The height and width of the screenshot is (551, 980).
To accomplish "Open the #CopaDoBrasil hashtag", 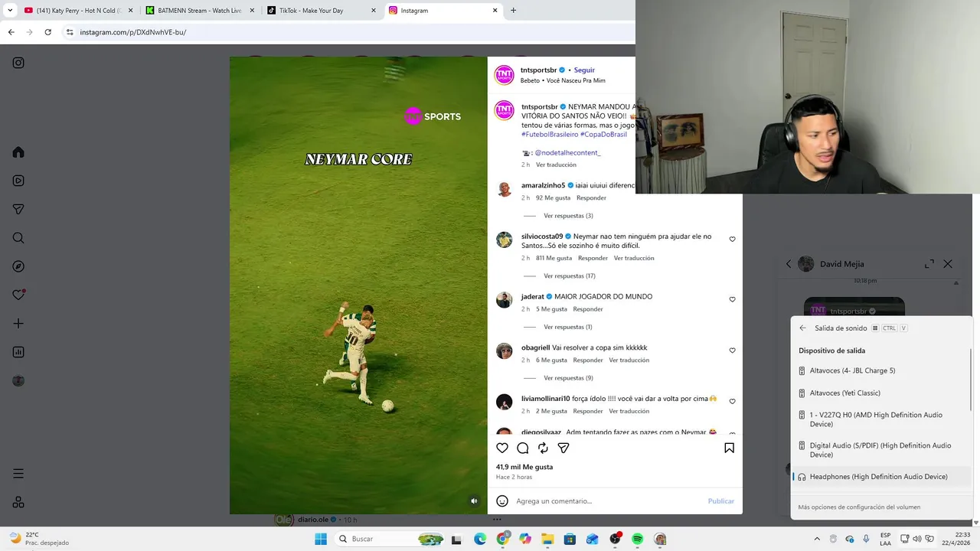I will [x=603, y=135].
